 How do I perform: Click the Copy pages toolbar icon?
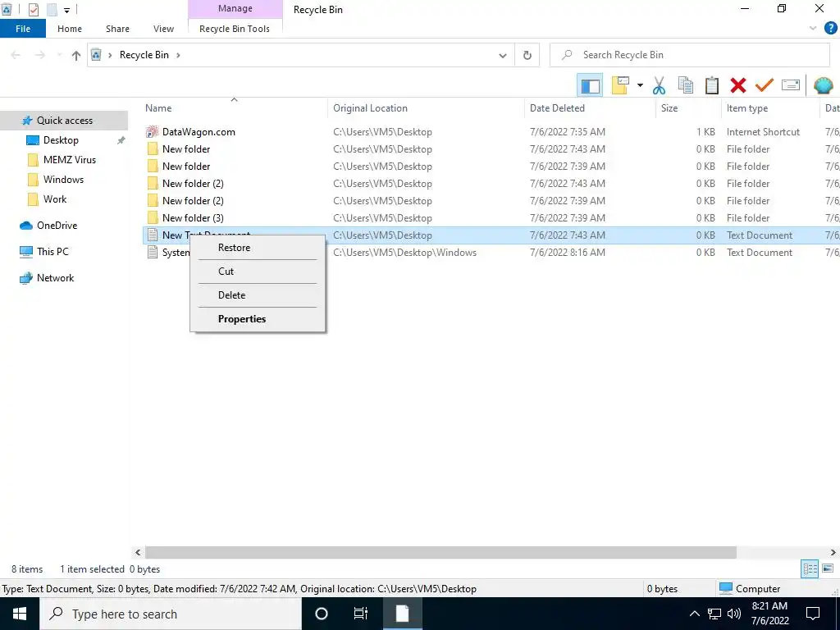(x=686, y=85)
